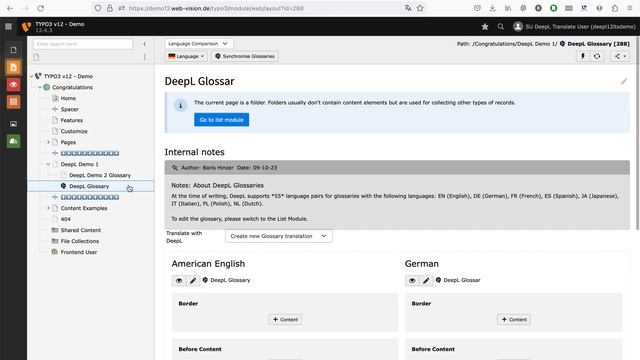Screen dimensions: 640x360
Task: Select Features page in the tree
Action: tap(71, 120)
